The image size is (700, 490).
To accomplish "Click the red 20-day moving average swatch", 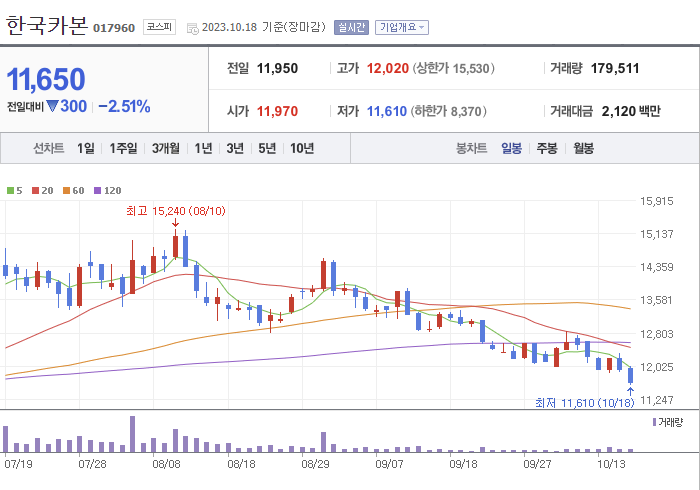I will coord(36,191).
